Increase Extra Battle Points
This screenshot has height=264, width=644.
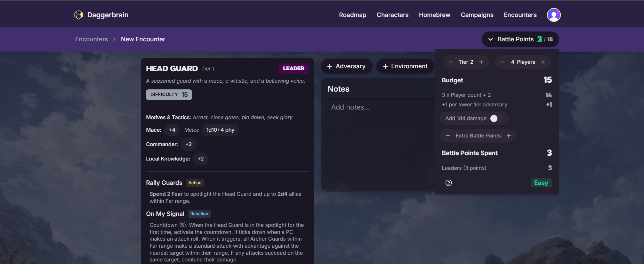pyautogui.click(x=509, y=136)
